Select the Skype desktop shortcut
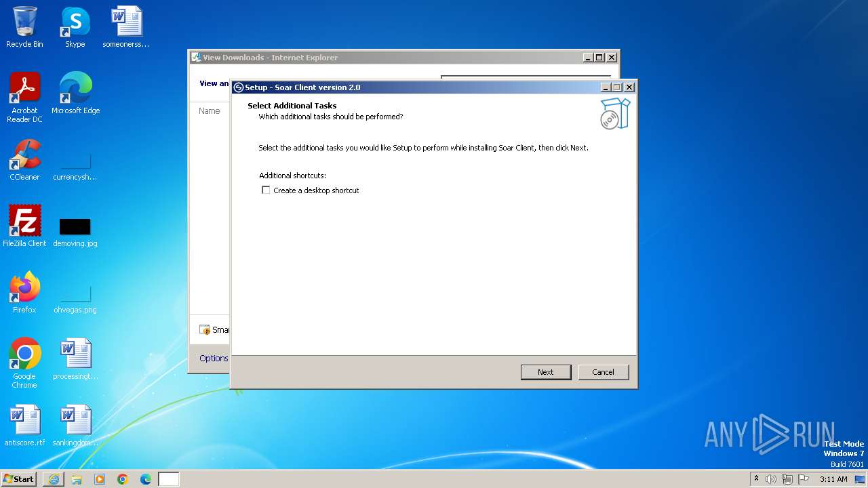Screen dimensions: 868x488 click(x=75, y=27)
